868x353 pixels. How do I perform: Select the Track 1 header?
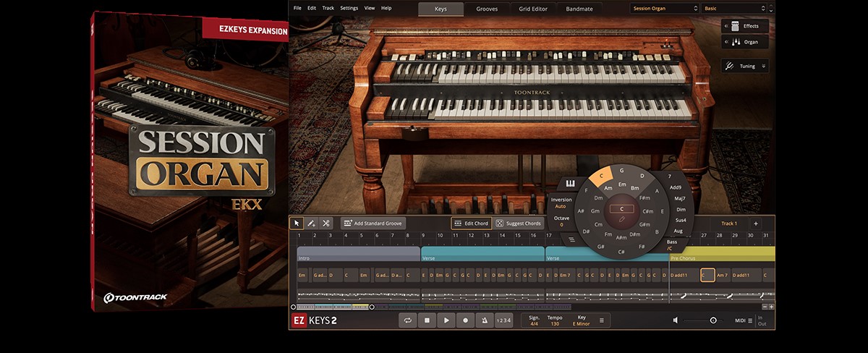(x=729, y=224)
